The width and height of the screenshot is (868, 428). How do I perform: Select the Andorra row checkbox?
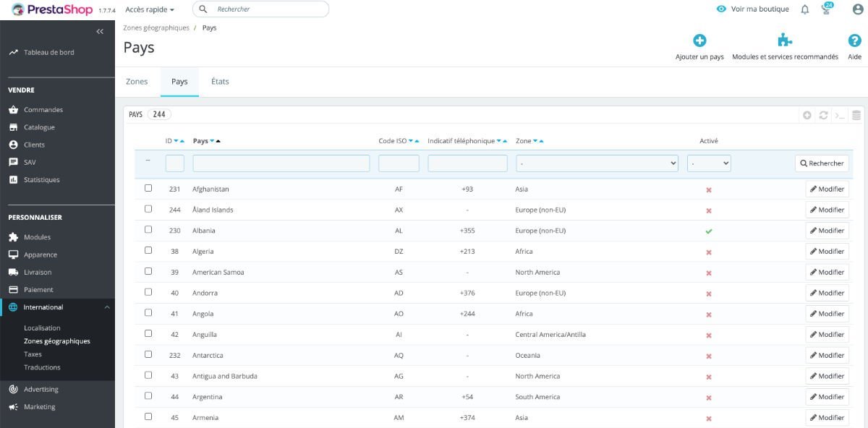tap(148, 292)
